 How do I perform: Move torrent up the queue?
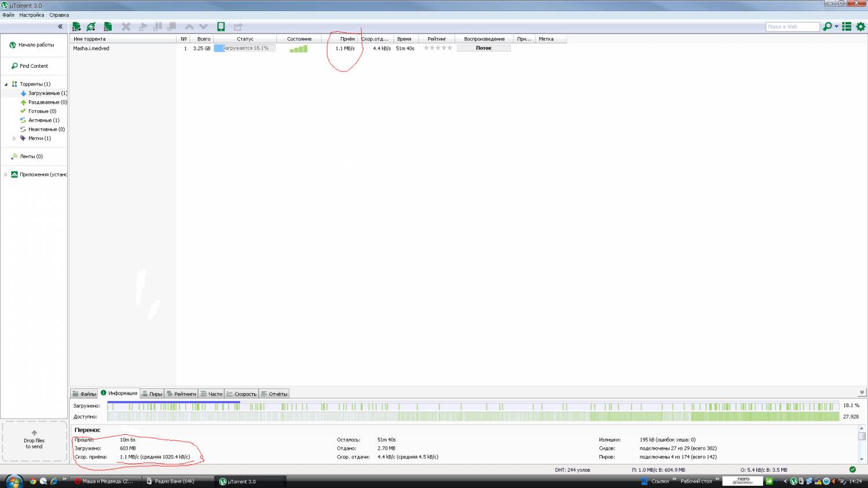click(x=189, y=27)
